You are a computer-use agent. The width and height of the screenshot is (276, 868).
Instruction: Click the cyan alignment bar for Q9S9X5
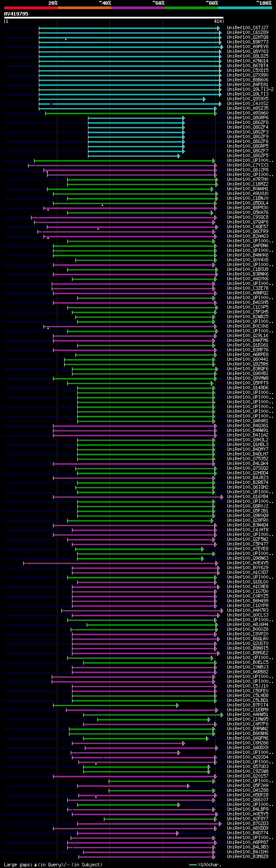click(x=122, y=99)
